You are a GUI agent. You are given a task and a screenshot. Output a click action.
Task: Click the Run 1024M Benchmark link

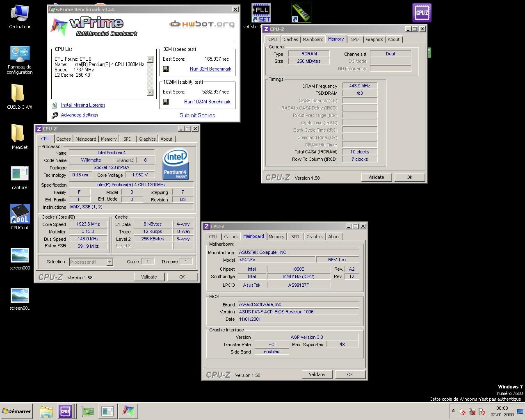[207, 102]
